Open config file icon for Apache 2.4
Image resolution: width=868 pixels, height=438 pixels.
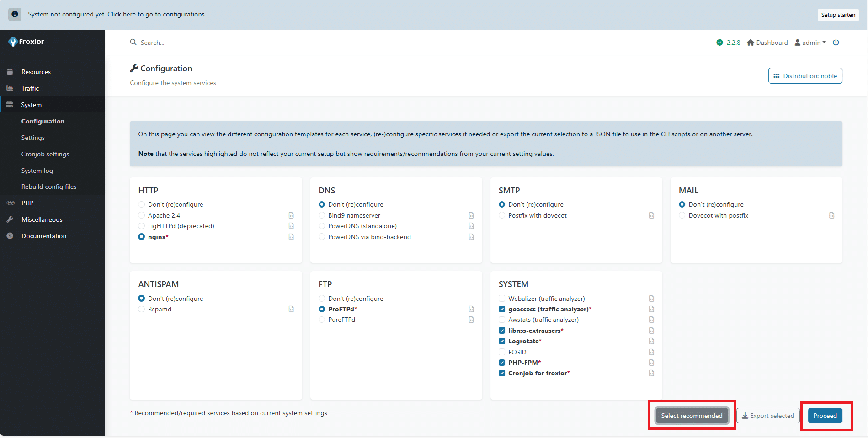click(x=291, y=215)
